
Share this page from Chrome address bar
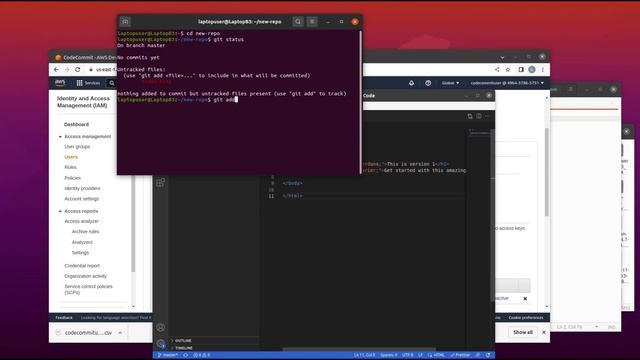497,70
